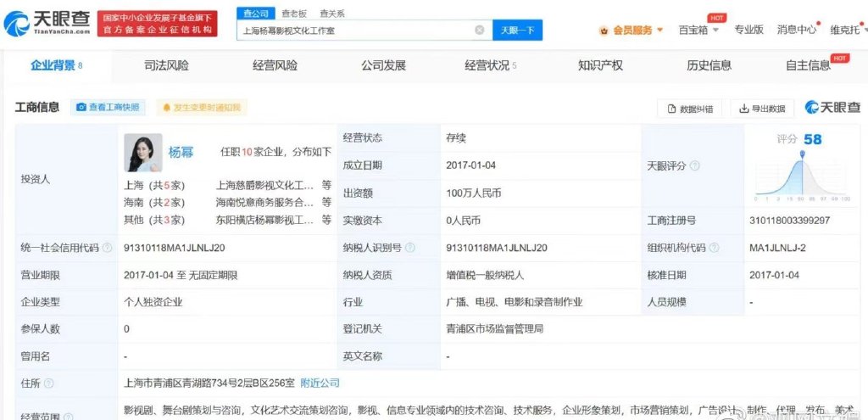The height and width of the screenshot is (420, 868).
Task: Click the help icon beside 纳税人识别号
Action: (x=409, y=248)
